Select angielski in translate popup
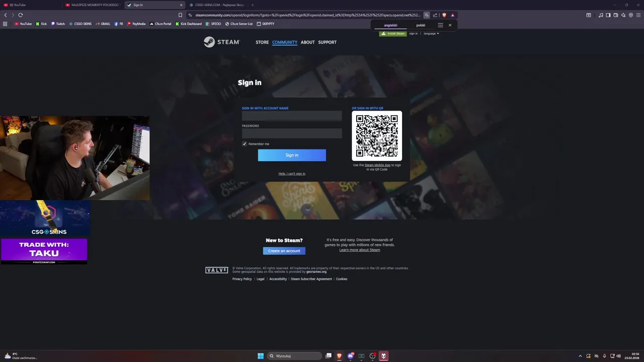The height and width of the screenshot is (362, 644). (x=390, y=25)
